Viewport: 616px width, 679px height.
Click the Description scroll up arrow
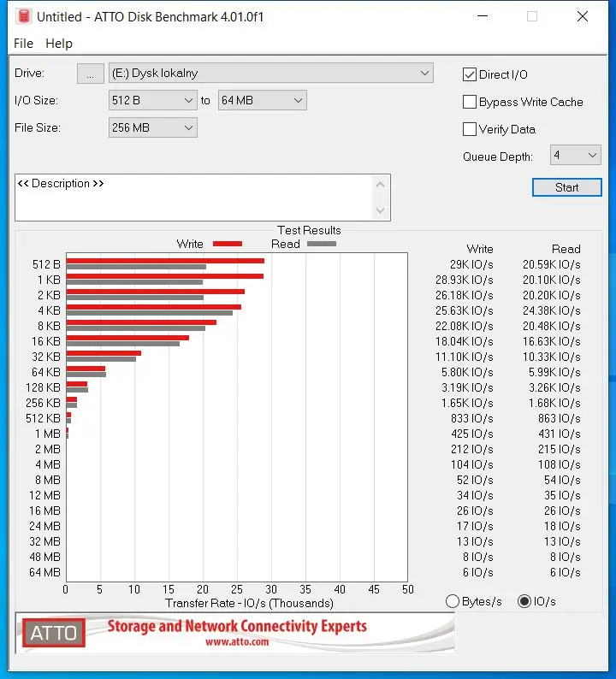point(381,185)
